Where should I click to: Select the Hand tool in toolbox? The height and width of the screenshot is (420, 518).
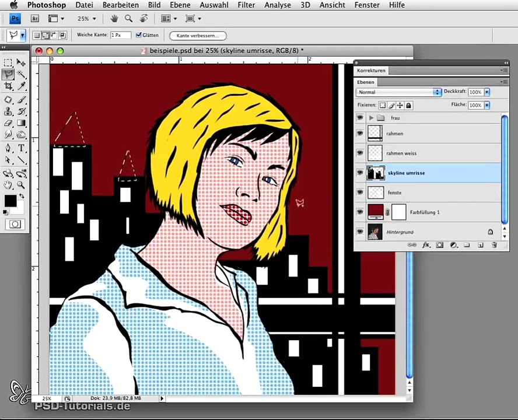pos(8,185)
